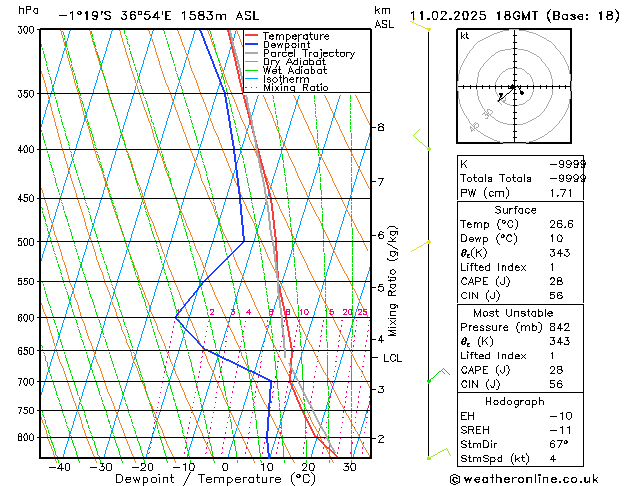Click the StmSpd (kt) value 4
This screenshot has width=629, height=486.
(553, 459)
